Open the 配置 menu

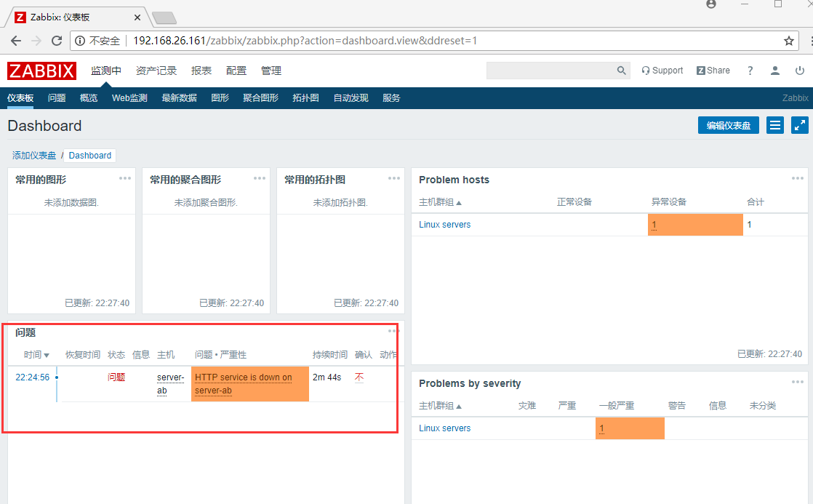(x=236, y=71)
